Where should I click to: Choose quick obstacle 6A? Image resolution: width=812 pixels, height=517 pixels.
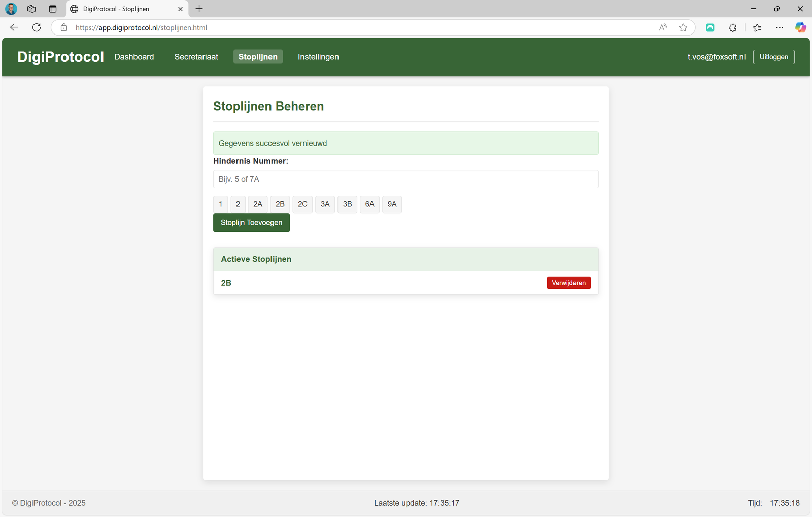pos(369,204)
